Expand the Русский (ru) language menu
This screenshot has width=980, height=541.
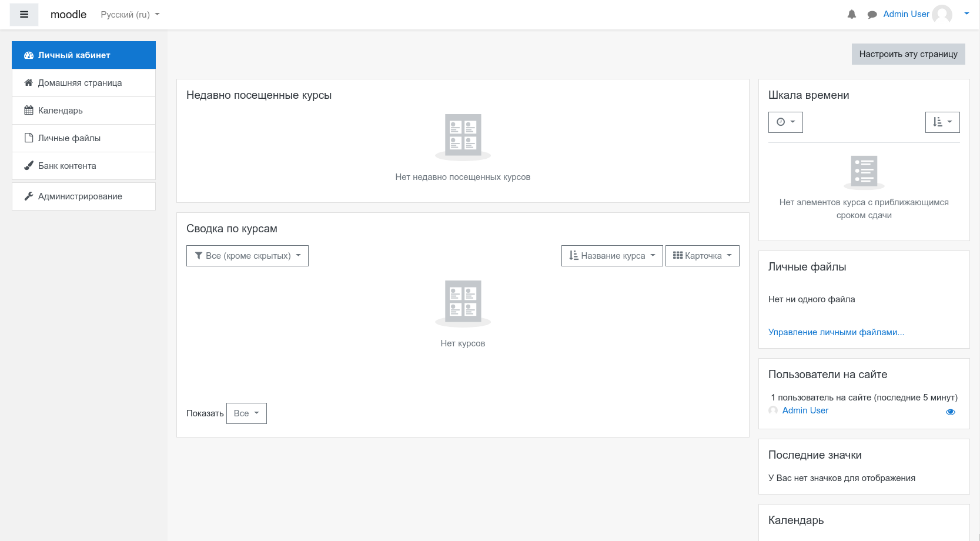[x=130, y=15]
